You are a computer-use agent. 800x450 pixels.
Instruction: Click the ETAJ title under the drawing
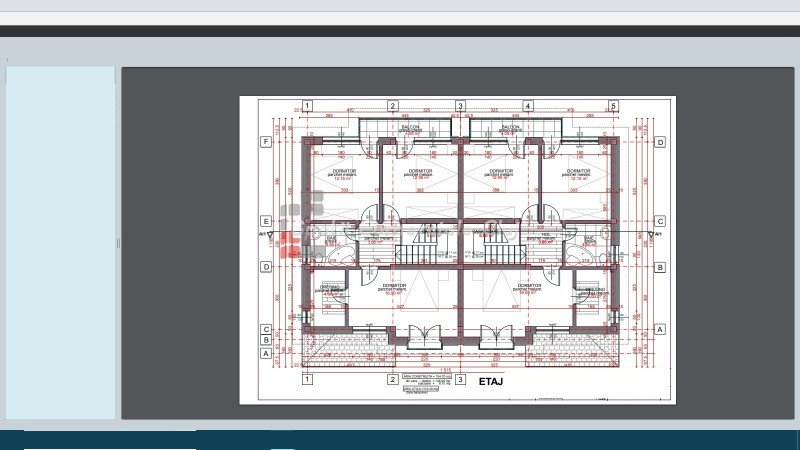tap(490, 382)
